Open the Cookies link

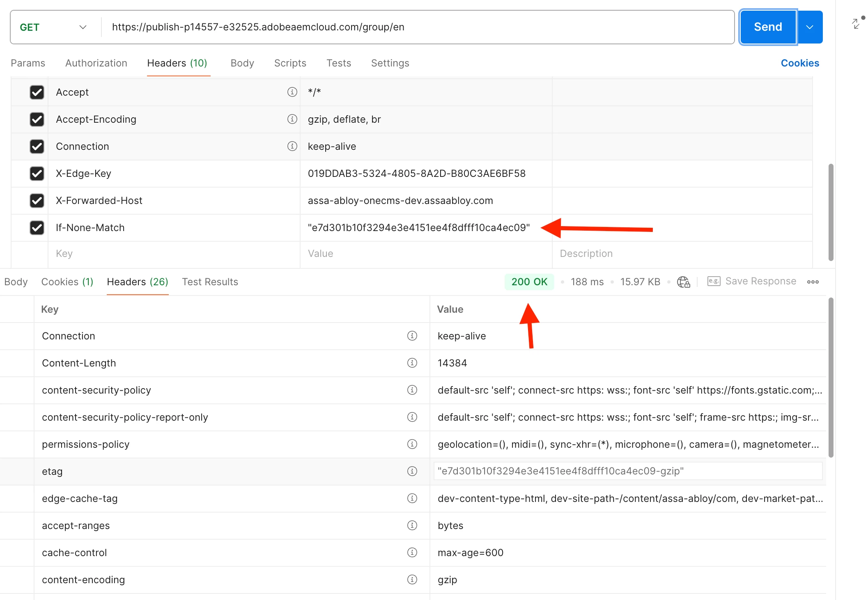tap(799, 63)
